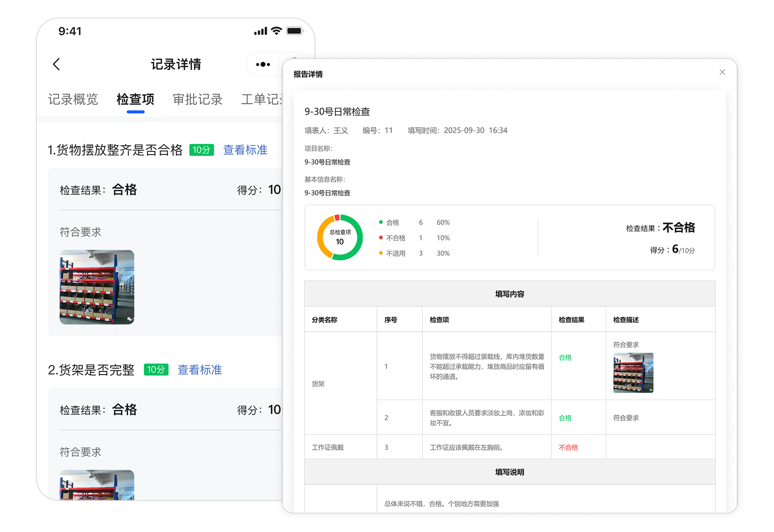This screenshot has width=774, height=532.
Task: Tap the battery icon in the status bar
Action: click(294, 31)
